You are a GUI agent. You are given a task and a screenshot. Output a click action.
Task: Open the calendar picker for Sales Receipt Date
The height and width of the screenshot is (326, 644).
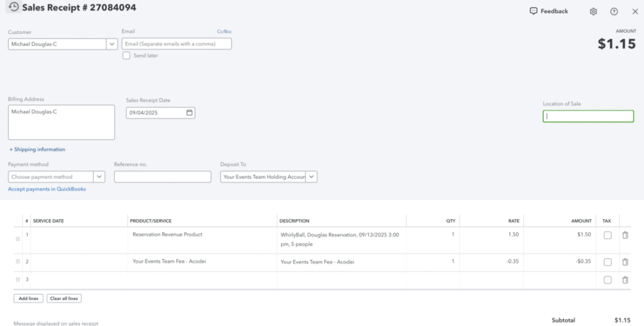[x=189, y=113]
